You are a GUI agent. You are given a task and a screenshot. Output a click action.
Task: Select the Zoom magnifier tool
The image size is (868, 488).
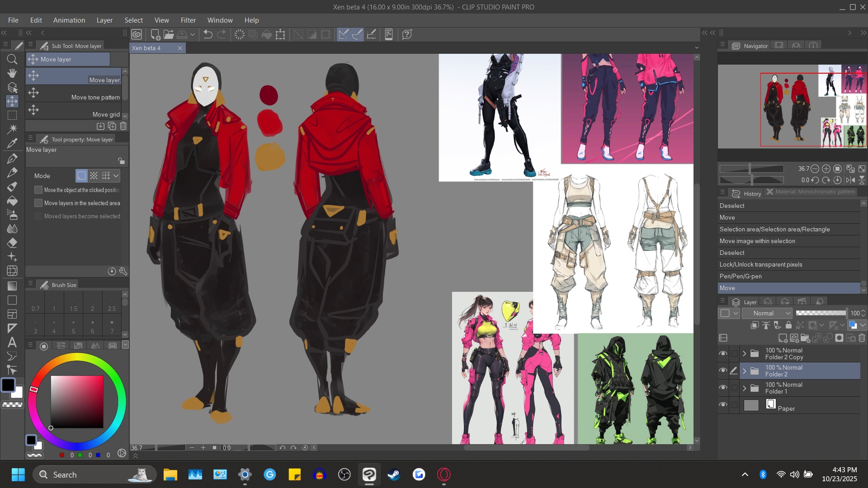click(12, 59)
